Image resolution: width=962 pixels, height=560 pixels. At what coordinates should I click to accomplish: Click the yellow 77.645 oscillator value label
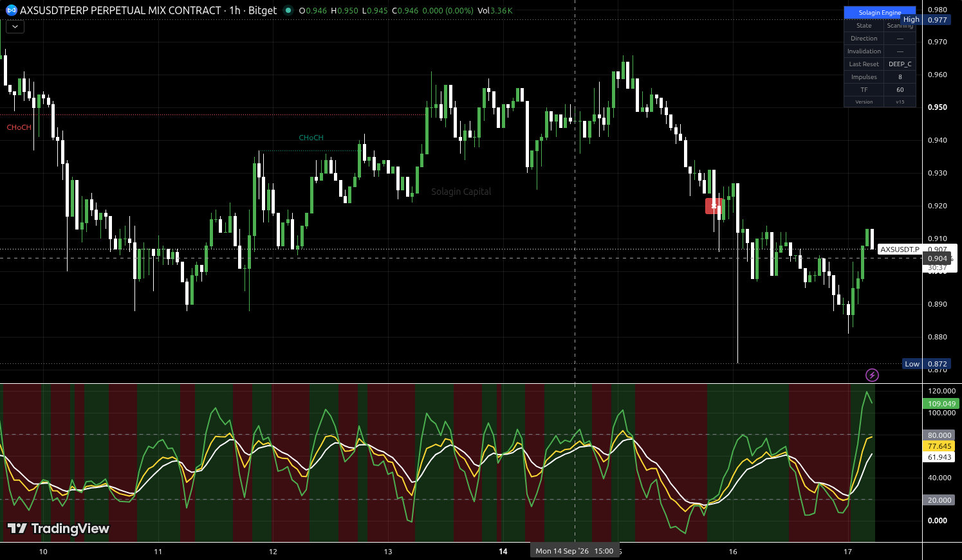click(x=939, y=446)
